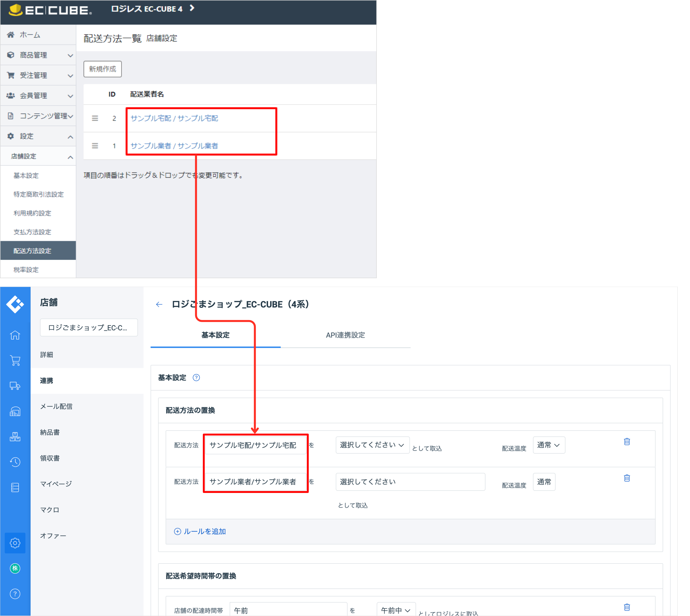Screen dimensions: 690x616
Task: Open the 通常 temperature dropdown in first row
Action: coord(549,445)
